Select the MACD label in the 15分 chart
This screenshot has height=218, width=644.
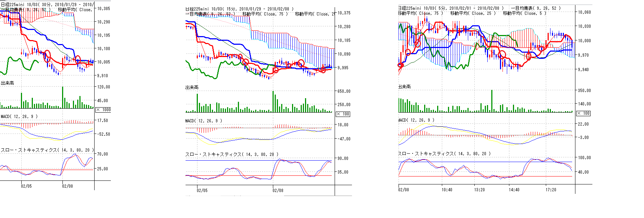pyautogui.click(x=204, y=121)
